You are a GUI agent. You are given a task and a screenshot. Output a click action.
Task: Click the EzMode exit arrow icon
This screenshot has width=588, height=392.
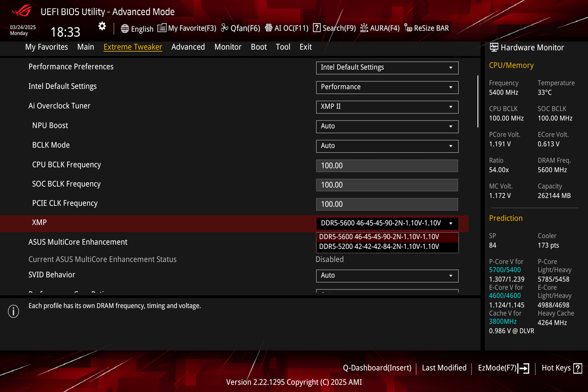click(x=524, y=368)
